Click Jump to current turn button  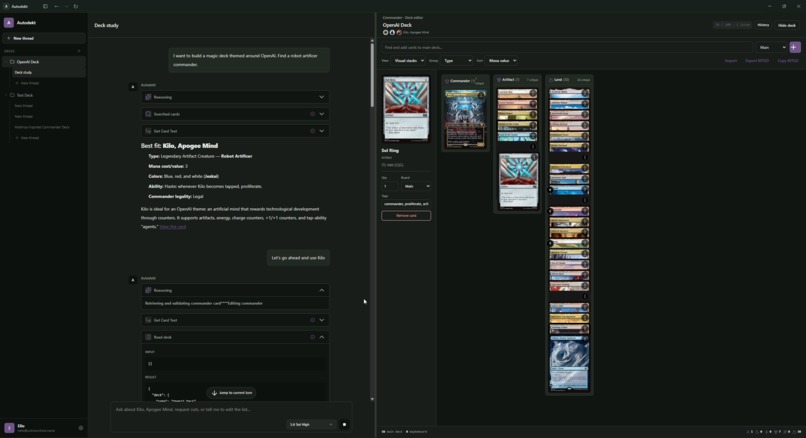pos(232,393)
